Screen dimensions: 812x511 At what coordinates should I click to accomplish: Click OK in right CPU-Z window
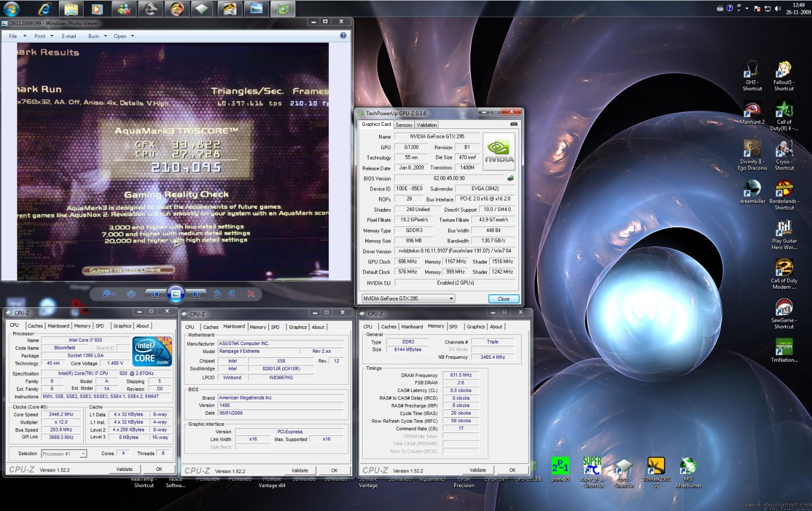coord(513,470)
